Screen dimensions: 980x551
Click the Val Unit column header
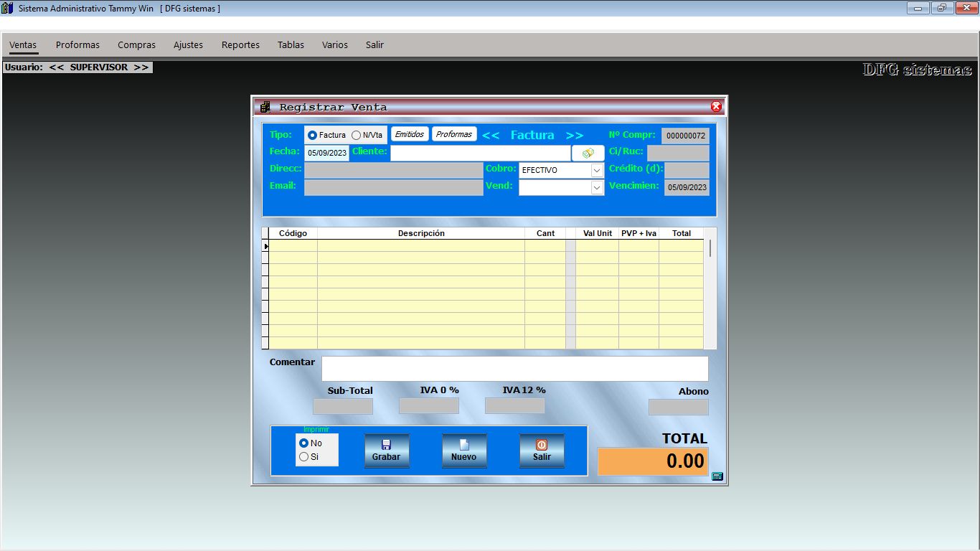[x=597, y=233]
